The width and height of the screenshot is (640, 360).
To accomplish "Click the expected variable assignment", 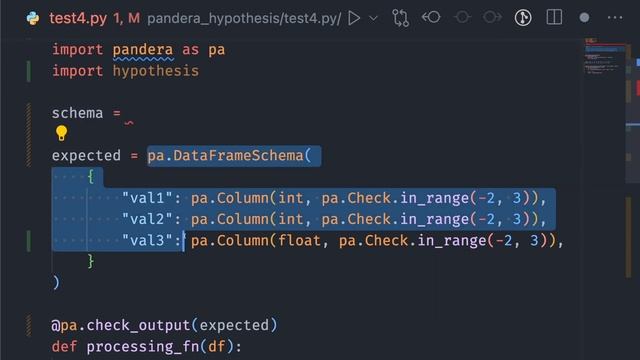I will coord(86,156).
